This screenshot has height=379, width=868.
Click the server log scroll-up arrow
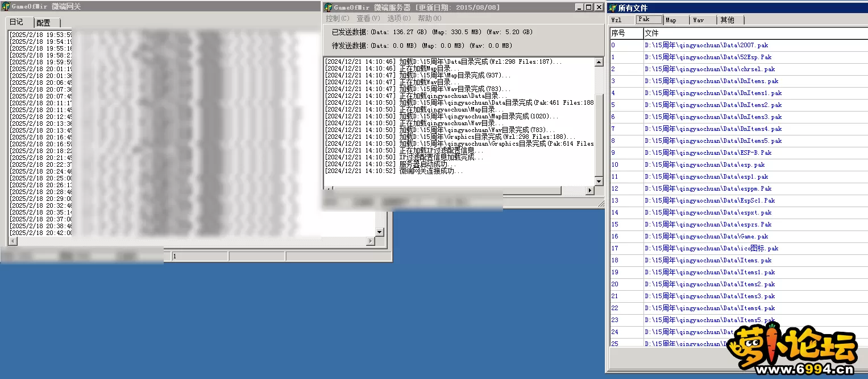599,61
